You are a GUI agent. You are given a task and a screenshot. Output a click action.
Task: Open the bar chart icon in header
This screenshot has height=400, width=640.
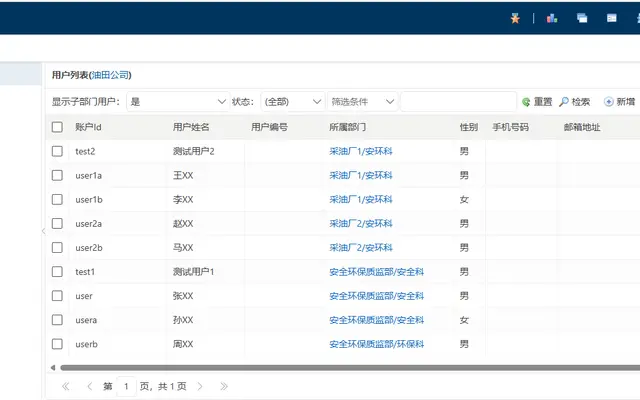point(552,18)
